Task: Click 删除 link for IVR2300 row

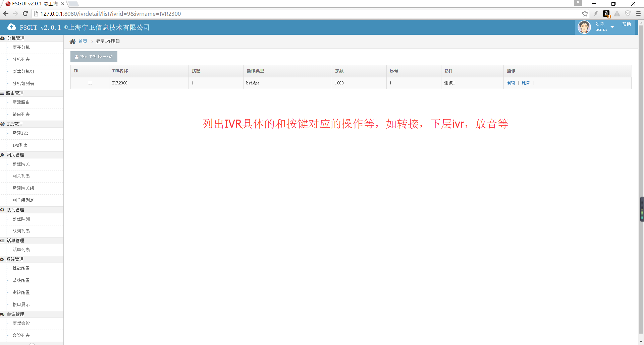Action: tap(526, 83)
